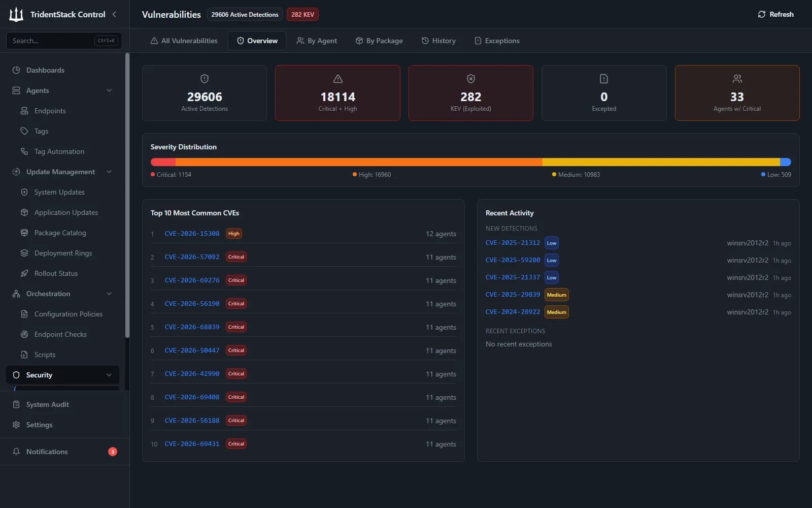812x508 pixels.
Task: Switch to the History tab
Action: (438, 41)
